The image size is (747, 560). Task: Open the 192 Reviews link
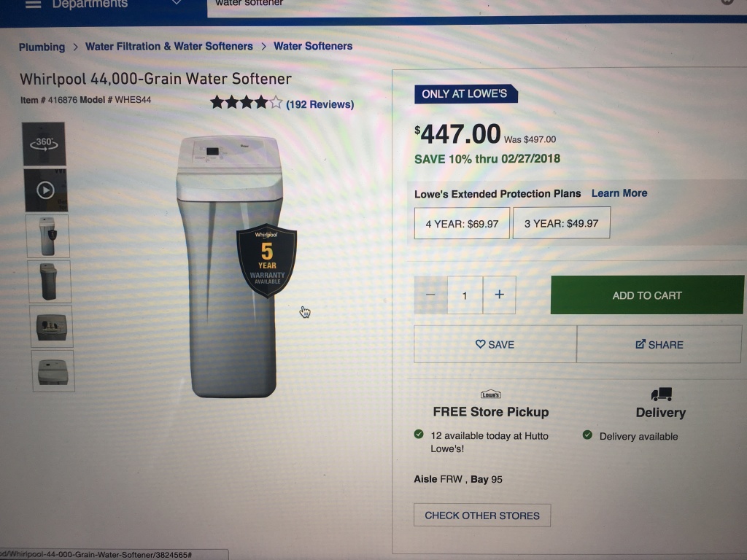point(320,104)
